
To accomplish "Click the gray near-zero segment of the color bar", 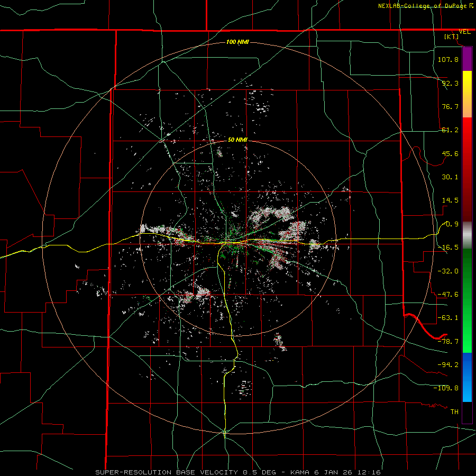I will [467, 235].
